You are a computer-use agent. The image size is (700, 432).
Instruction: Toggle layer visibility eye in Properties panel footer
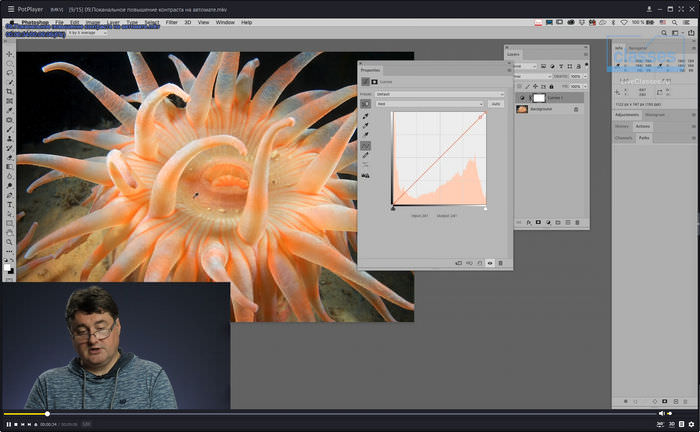(490, 263)
